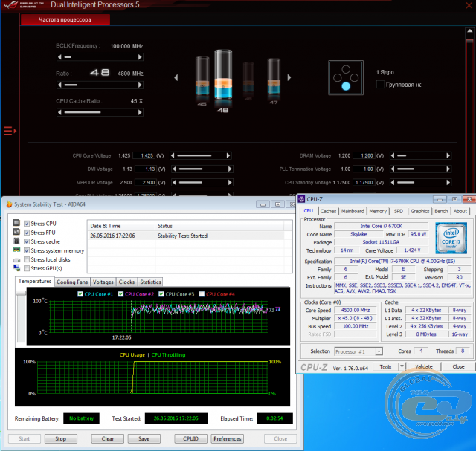This screenshot has width=476, height=451.
Task: Click the DMI Voltage input field
Action: (x=146, y=169)
